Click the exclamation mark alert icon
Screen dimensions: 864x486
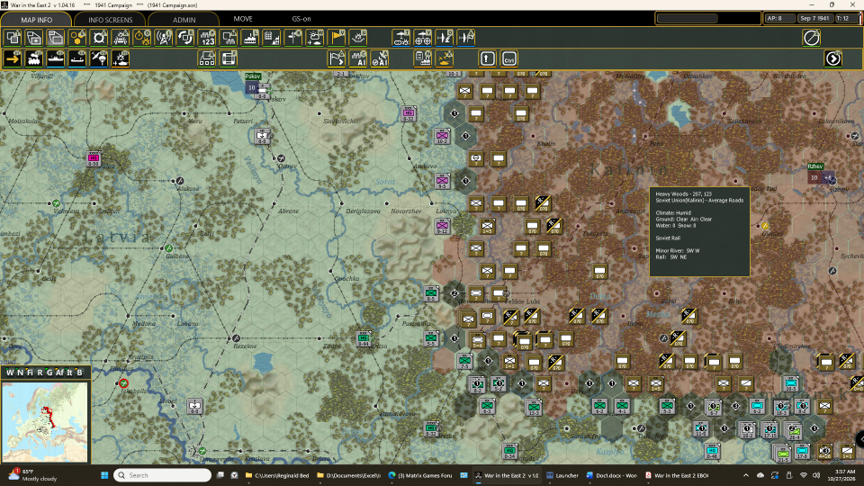[x=487, y=58]
